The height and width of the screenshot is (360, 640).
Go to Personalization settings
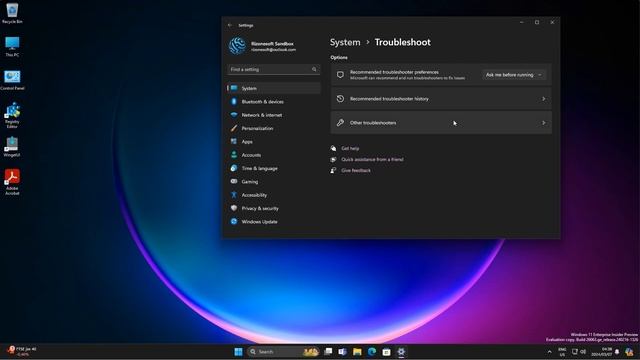(257, 129)
